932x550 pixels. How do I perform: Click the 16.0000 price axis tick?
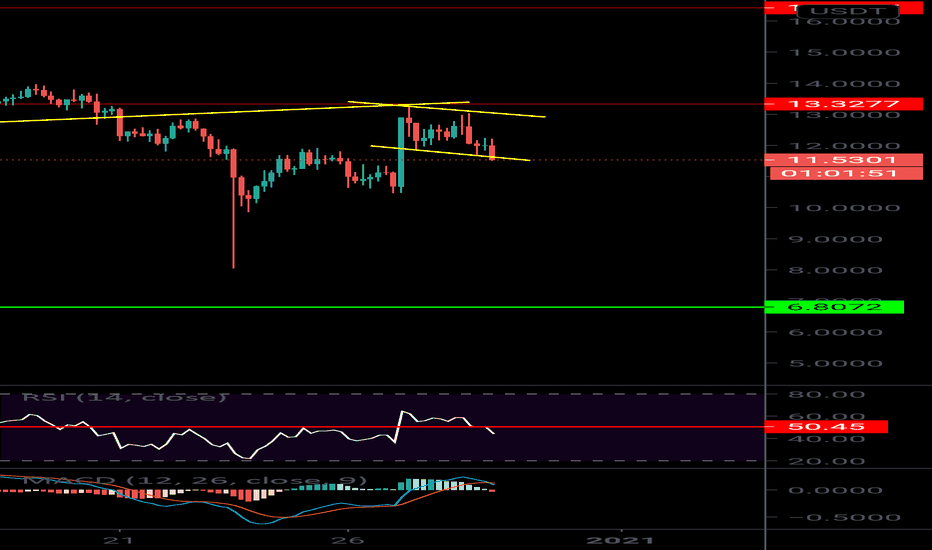844,22
